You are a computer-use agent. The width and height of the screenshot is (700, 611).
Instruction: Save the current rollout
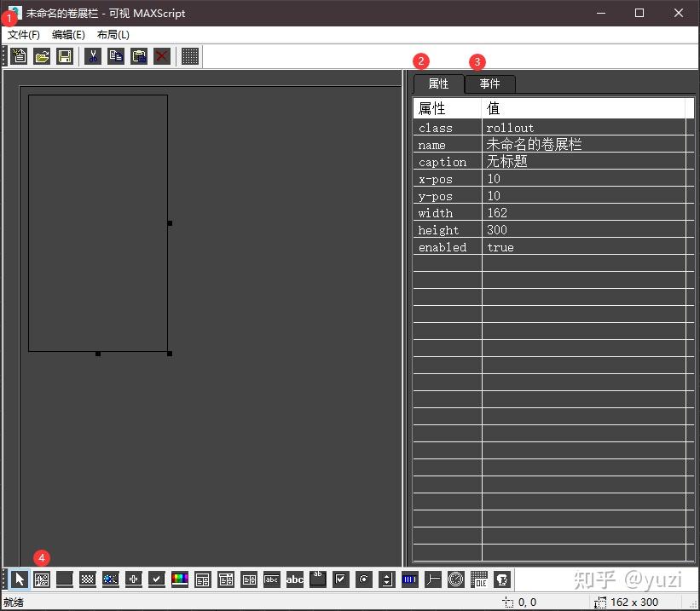(64, 55)
